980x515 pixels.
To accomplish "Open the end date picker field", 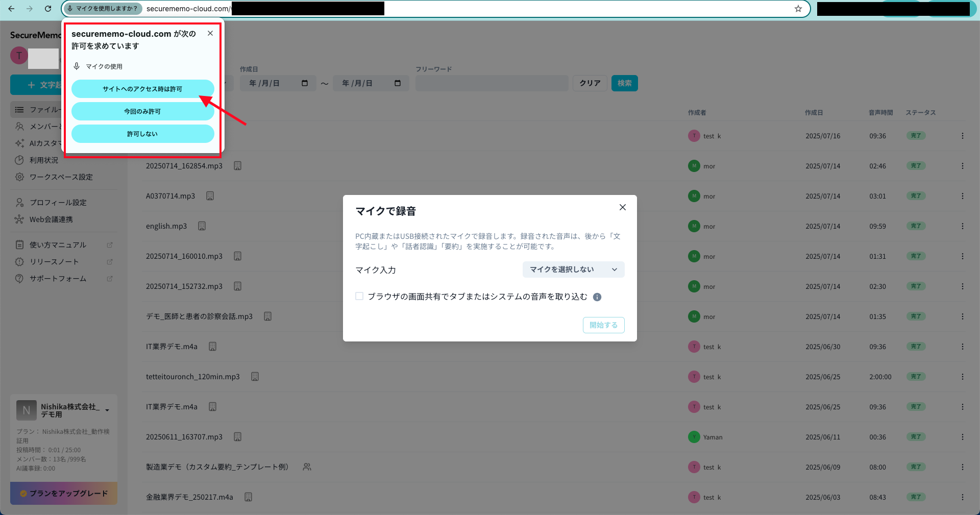I will [371, 83].
